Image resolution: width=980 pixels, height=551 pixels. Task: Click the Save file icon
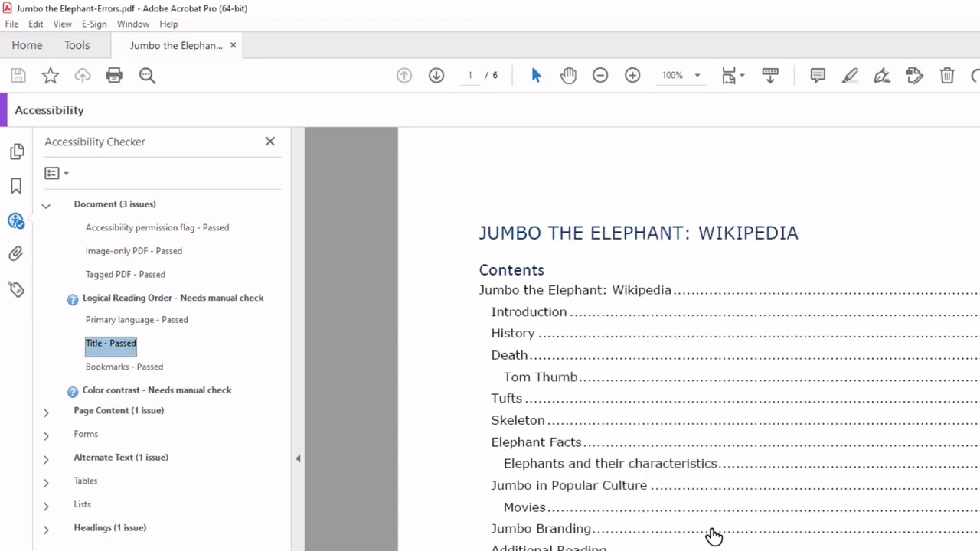pyautogui.click(x=18, y=75)
